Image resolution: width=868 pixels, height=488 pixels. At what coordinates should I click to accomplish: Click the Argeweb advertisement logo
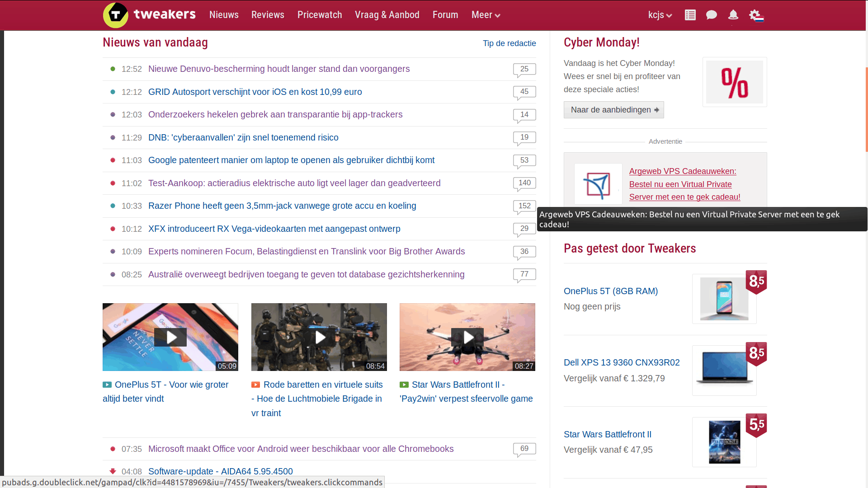pyautogui.click(x=598, y=184)
